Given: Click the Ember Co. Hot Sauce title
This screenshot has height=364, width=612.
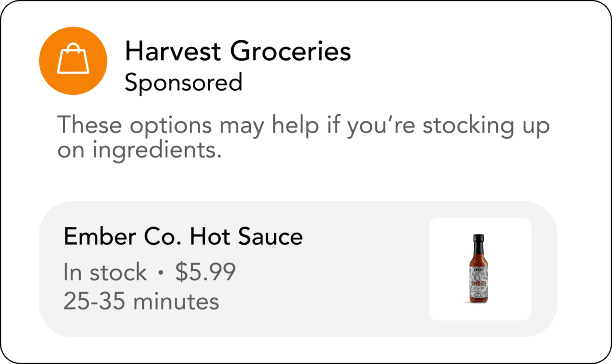Looking at the screenshot, I should (183, 237).
